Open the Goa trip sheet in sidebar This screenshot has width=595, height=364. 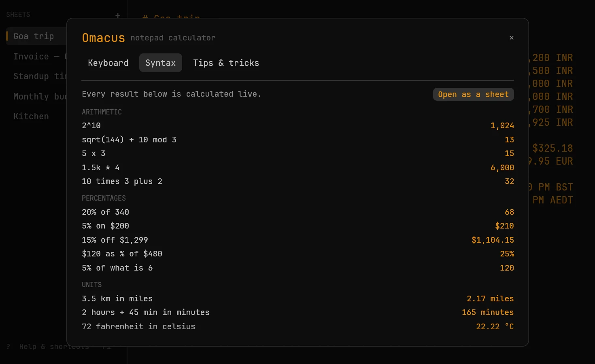[36, 36]
